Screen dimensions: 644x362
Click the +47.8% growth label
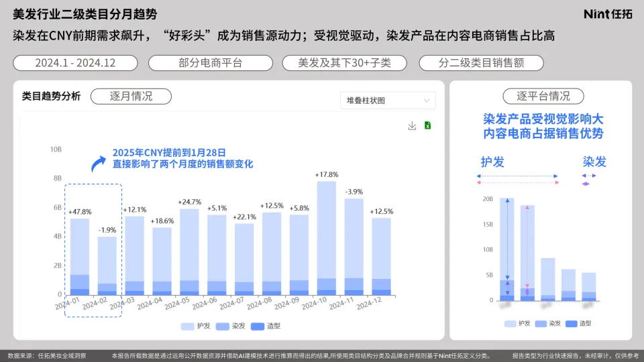tap(80, 212)
